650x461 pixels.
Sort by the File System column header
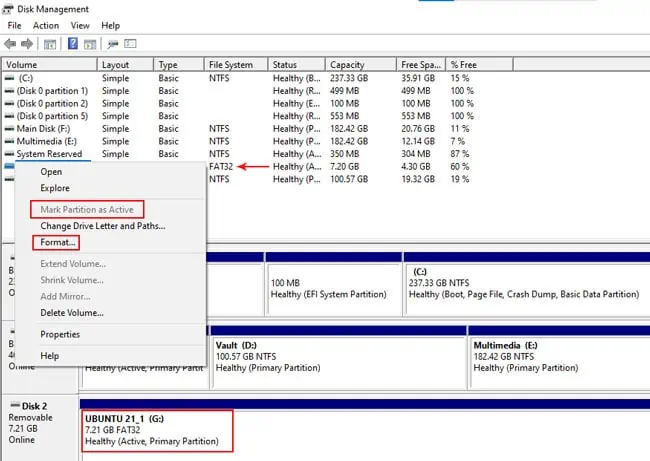click(236, 65)
